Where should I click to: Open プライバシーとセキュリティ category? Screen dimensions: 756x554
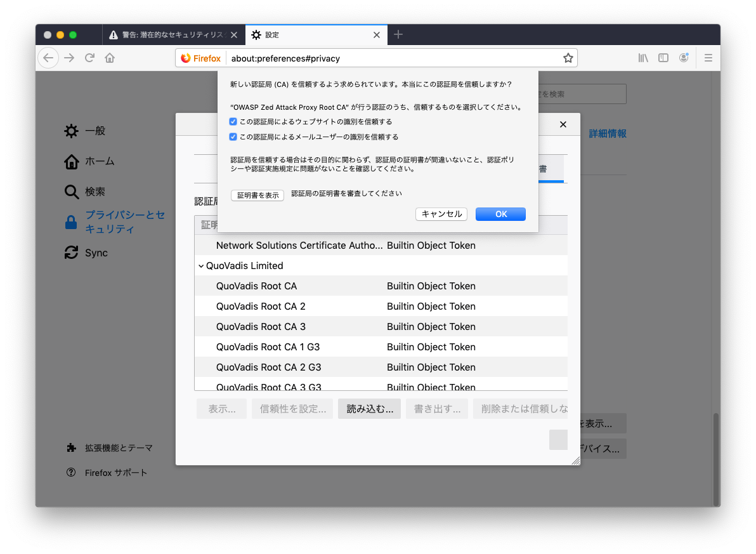(x=115, y=222)
